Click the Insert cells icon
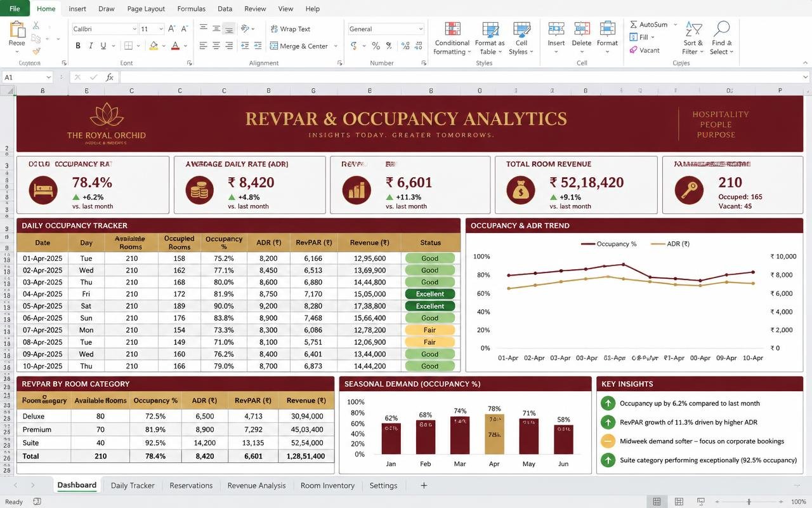812x508 pixels. (x=556, y=29)
